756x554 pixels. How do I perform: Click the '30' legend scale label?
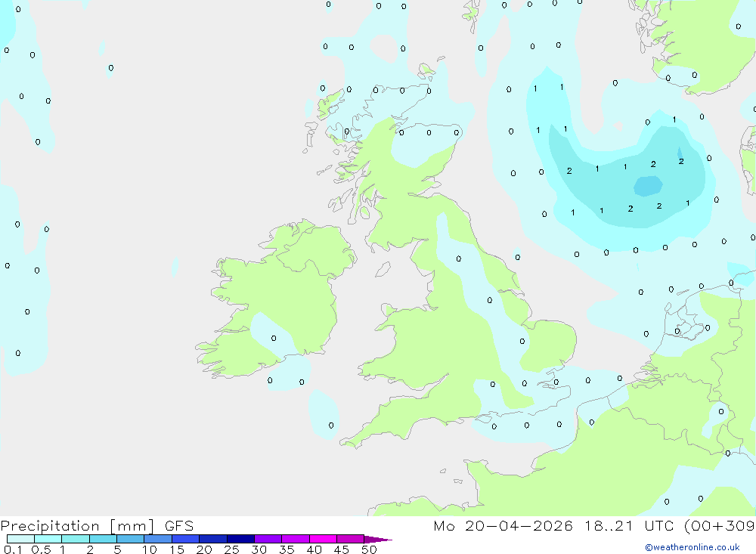tap(259, 549)
